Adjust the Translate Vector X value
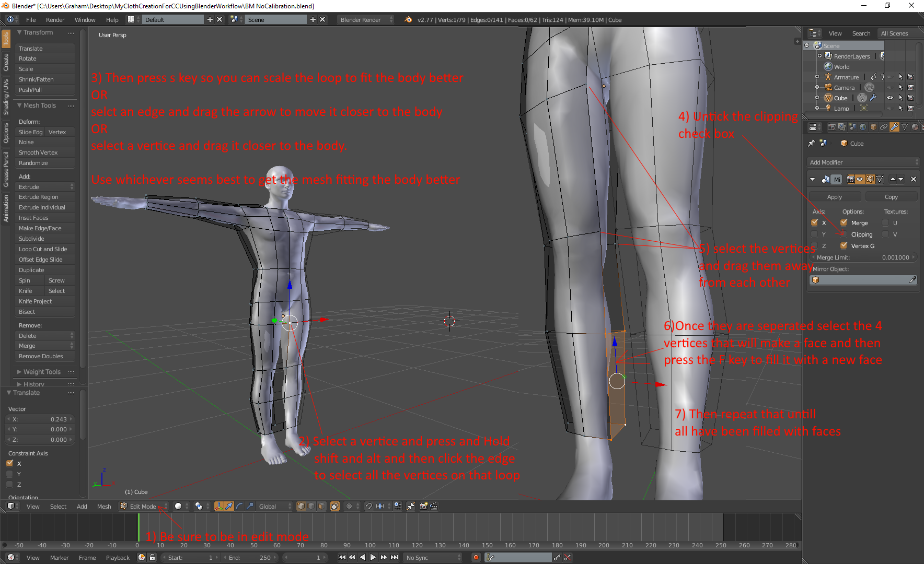This screenshot has width=924, height=564. coord(39,419)
